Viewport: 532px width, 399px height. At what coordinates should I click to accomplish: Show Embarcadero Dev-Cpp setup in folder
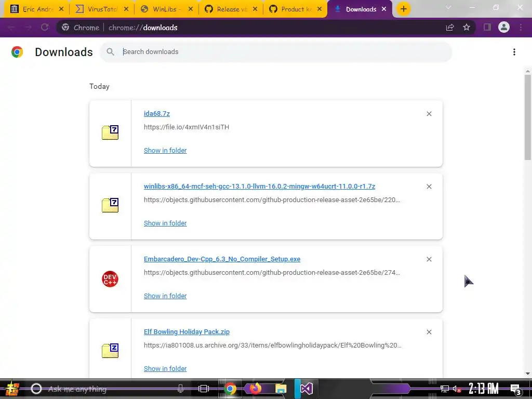pyautogui.click(x=165, y=296)
